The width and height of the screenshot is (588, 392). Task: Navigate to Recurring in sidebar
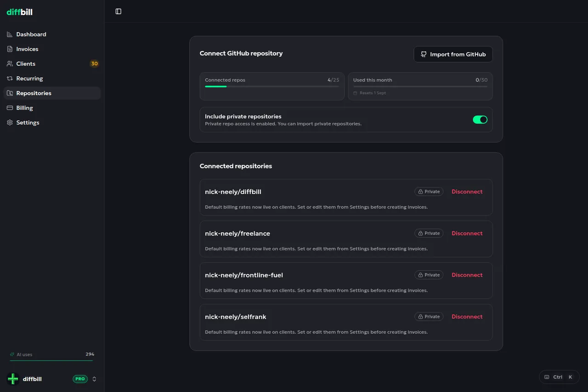coord(52,79)
